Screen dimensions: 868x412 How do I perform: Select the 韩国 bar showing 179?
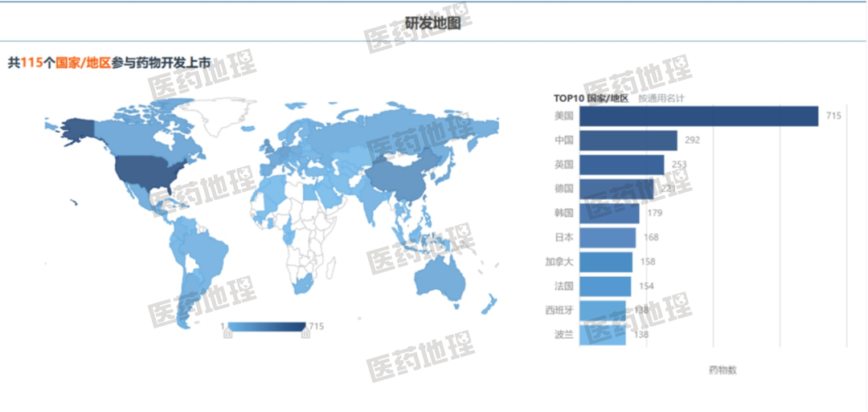click(608, 214)
